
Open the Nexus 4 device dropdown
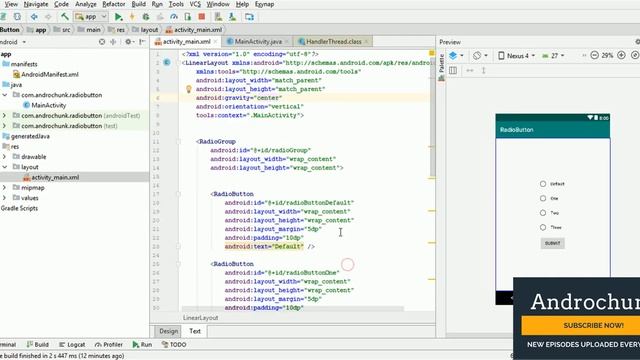coord(516,56)
